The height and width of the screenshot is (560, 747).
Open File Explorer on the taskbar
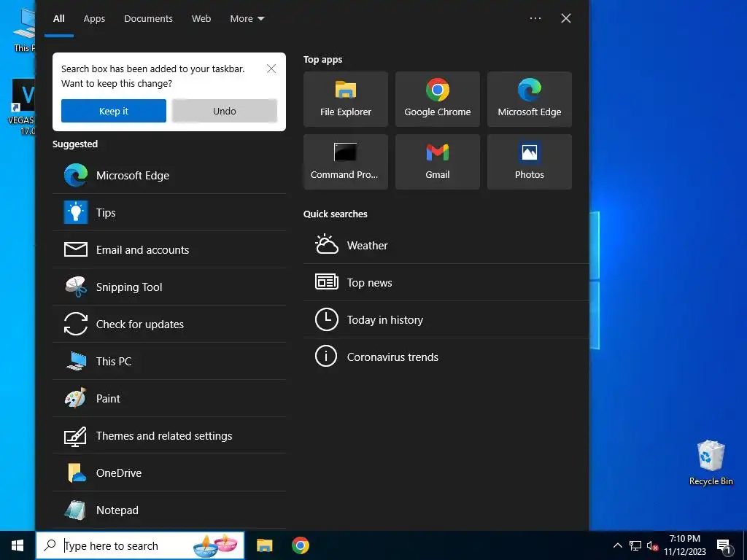(x=264, y=545)
